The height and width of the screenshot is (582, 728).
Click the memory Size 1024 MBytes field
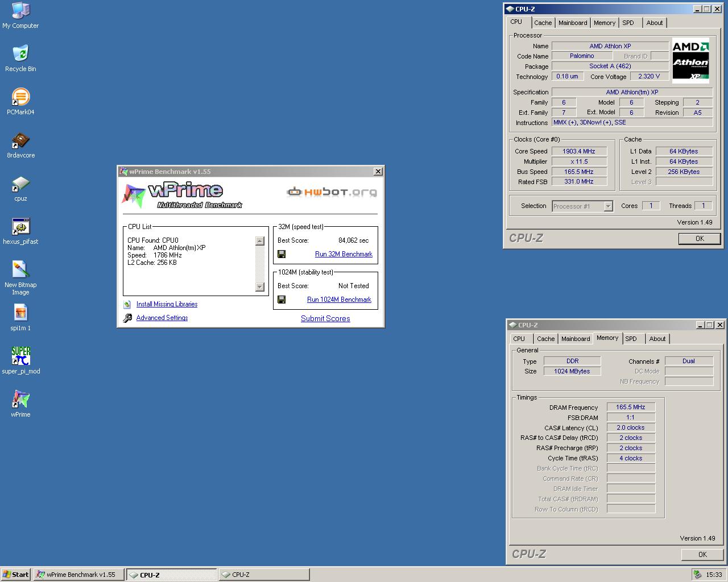[x=572, y=371]
